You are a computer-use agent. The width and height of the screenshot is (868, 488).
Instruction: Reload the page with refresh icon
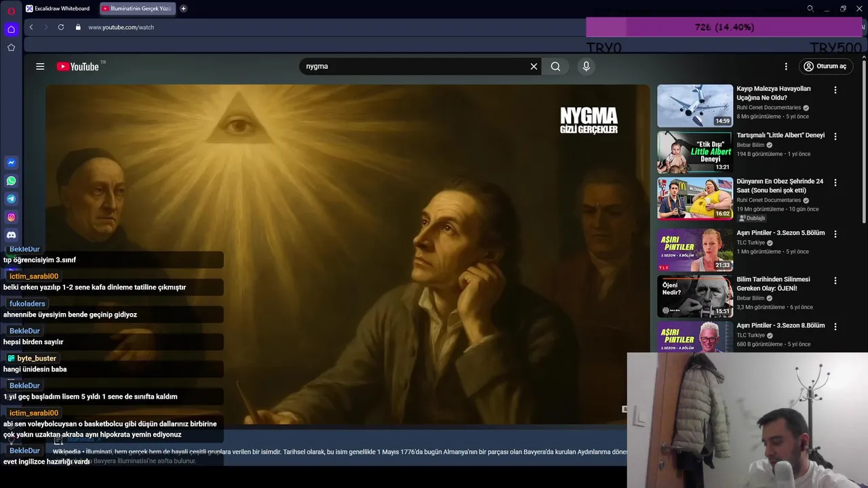click(61, 27)
